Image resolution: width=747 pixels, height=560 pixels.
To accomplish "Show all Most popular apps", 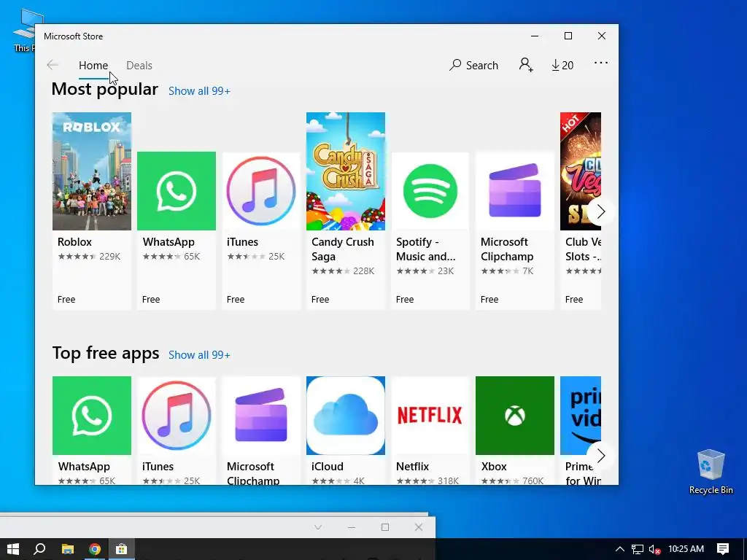I will [199, 91].
